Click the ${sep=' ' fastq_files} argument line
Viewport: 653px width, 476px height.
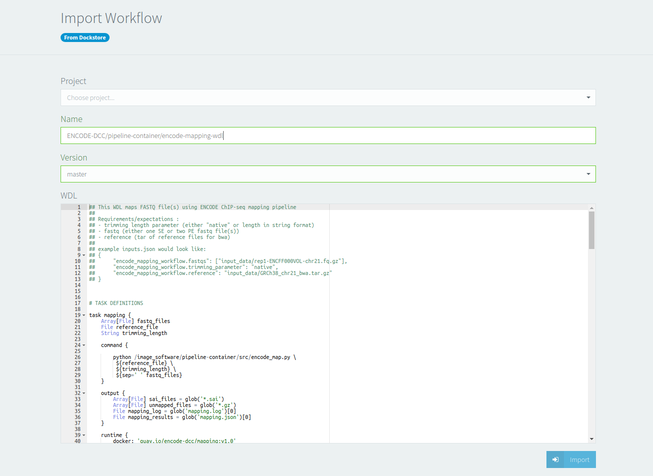149,375
